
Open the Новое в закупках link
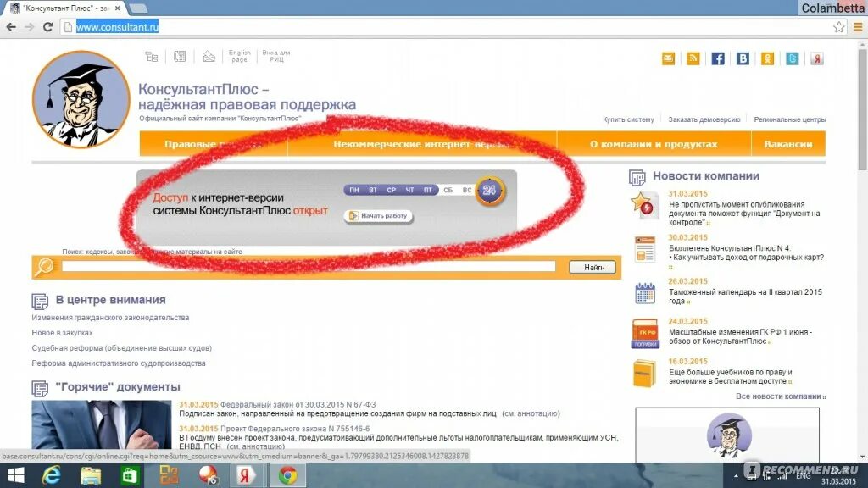[x=62, y=333]
